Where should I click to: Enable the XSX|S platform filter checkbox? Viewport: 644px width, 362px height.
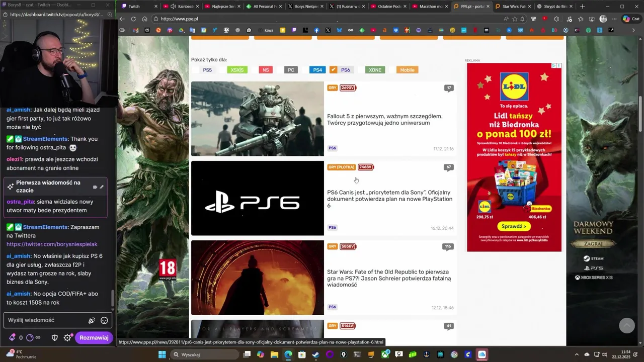pos(222,70)
